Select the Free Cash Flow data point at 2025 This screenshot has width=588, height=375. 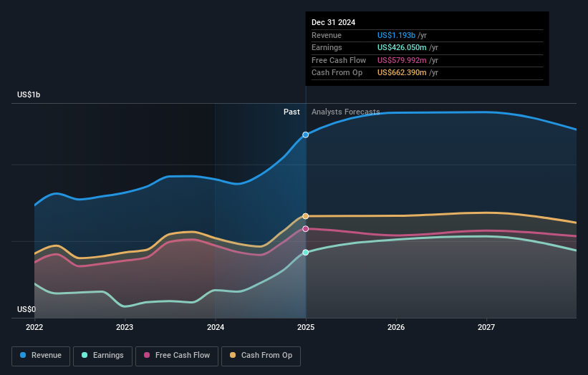coord(306,229)
